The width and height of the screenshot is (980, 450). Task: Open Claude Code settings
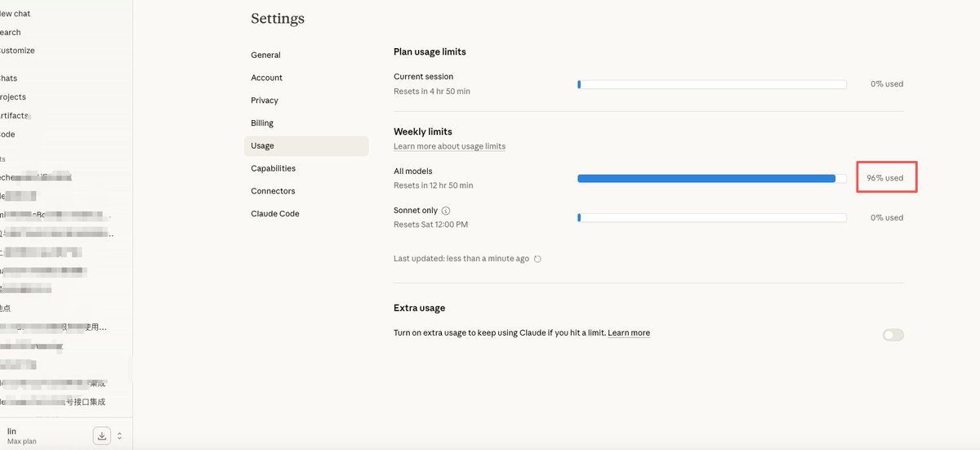[x=275, y=214]
